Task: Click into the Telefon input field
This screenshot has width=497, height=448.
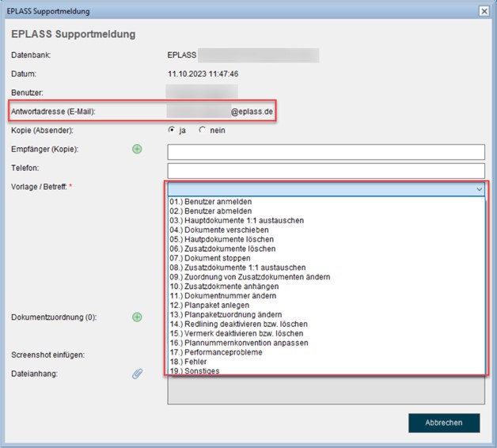Action: click(x=325, y=171)
